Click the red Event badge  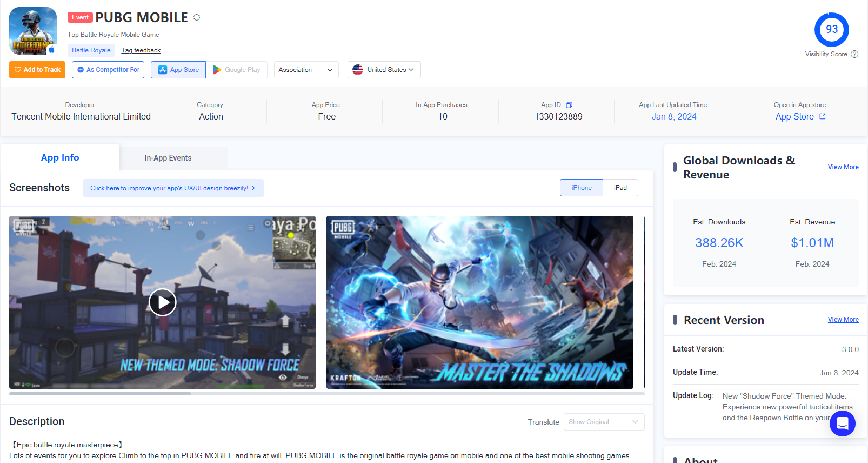(x=80, y=17)
